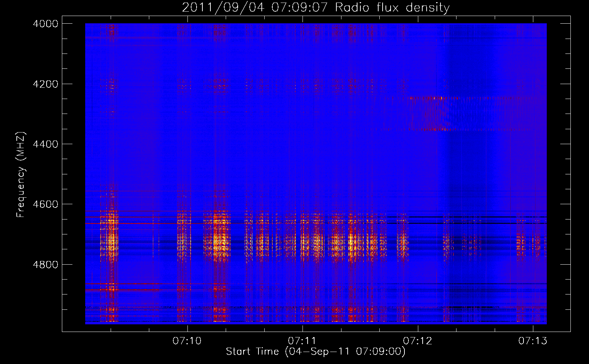Image resolution: width=589 pixels, height=364 pixels.
Task: Click the "Start Time (04-Sep-11 07:09:00)" label
Action: 316,352
